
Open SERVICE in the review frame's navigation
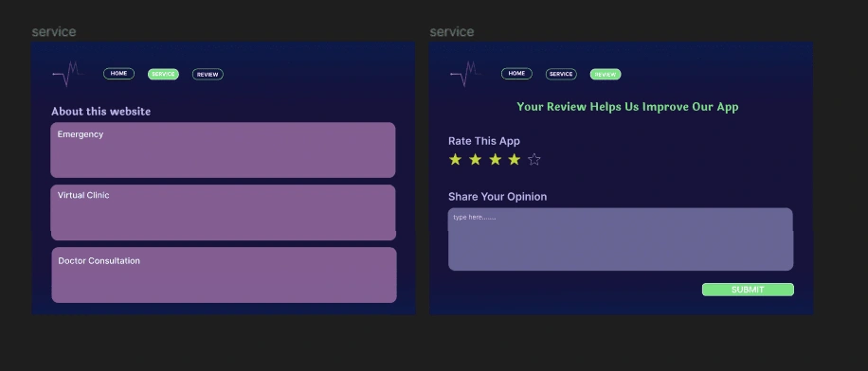[561, 74]
